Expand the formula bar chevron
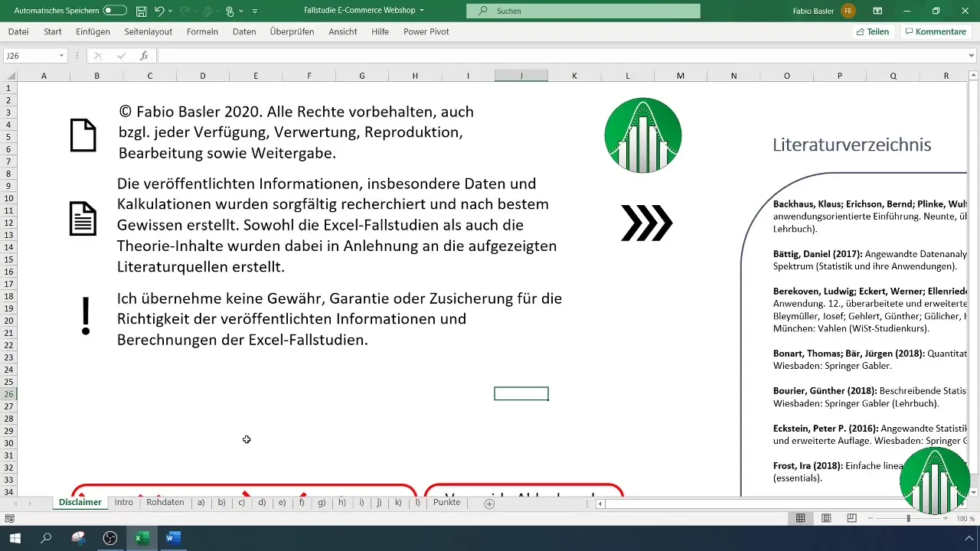The width and height of the screenshot is (980, 551). (x=972, y=56)
